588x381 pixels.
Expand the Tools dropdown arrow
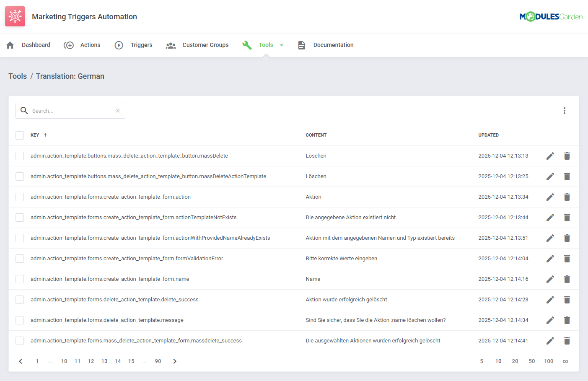(x=281, y=45)
